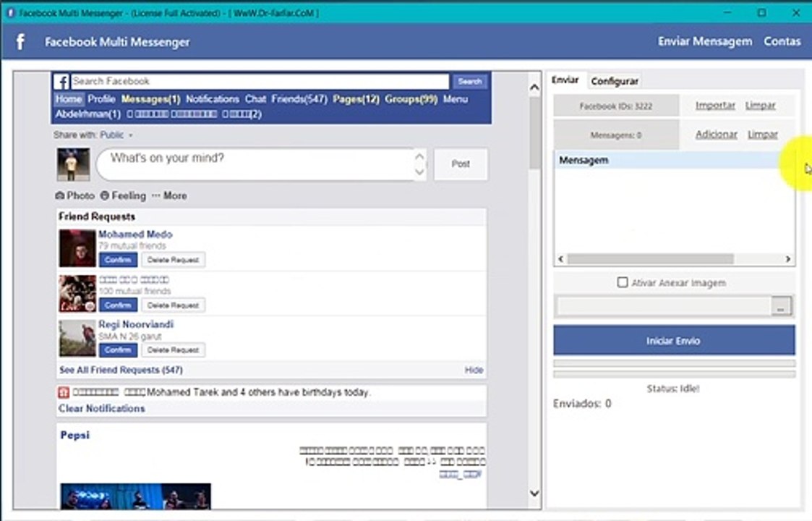Screen dimensions: 812x521
Task: Open Notifications link
Action: (x=213, y=99)
